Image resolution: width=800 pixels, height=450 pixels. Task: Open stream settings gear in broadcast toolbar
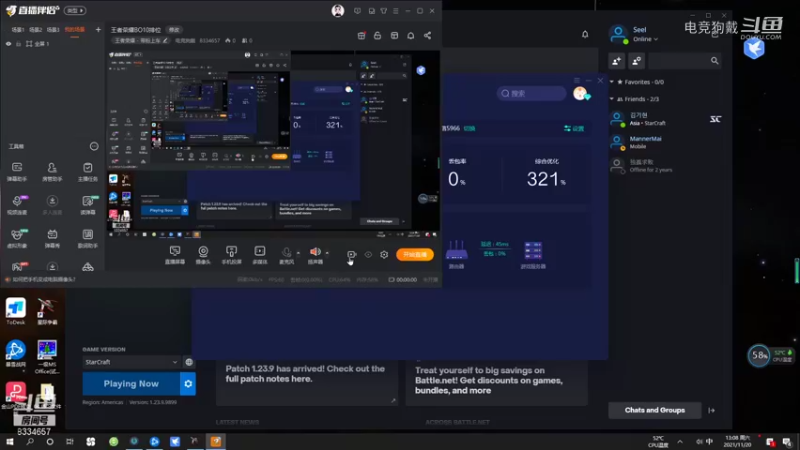384,255
